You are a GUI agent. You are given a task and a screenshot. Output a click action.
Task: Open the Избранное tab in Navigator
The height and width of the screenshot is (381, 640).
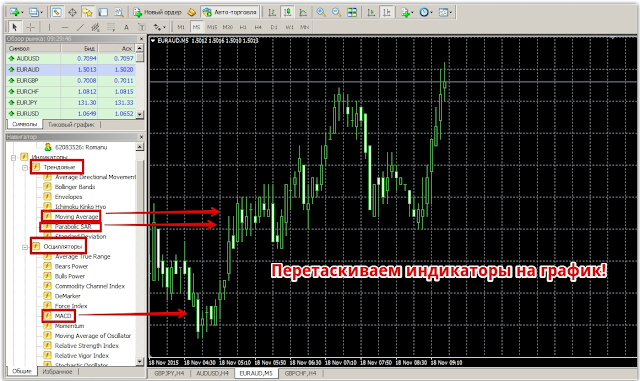[58, 372]
